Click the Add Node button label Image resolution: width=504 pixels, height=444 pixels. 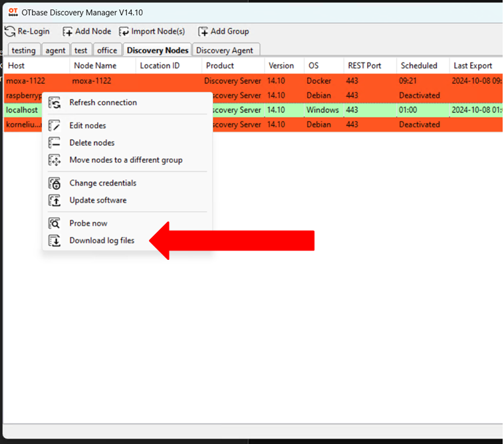tap(93, 31)
